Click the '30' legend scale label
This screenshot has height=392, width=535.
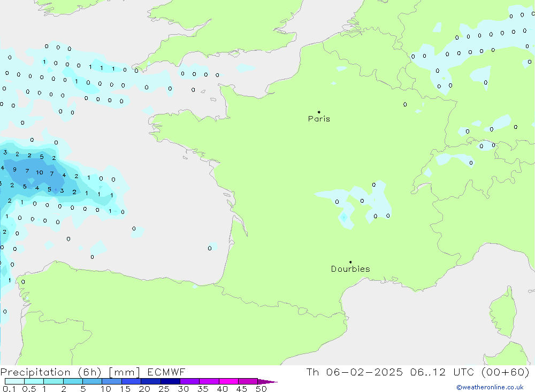pyautogui.click(x=183, y=389)
